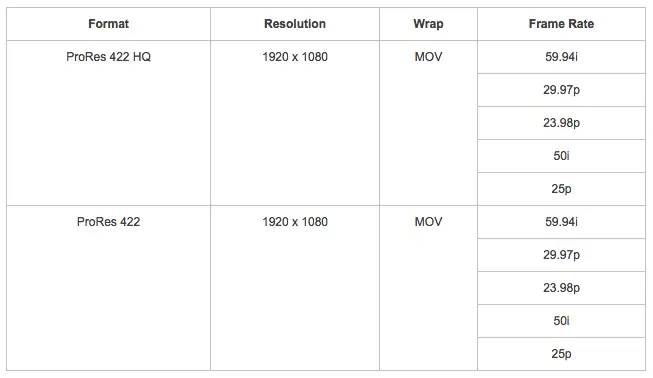Select 59.94i under ProRes 422 HQ
Screen dimensions: 653x378
point(561,57)
